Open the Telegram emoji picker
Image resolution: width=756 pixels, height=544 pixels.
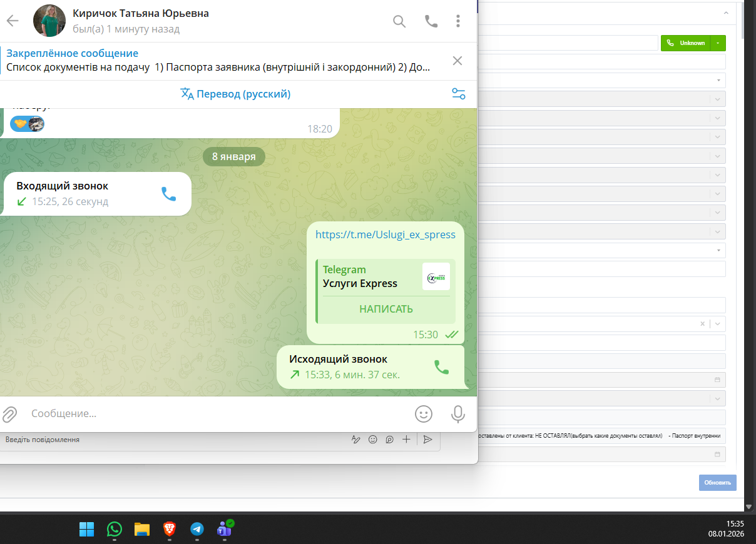(424, 414)
